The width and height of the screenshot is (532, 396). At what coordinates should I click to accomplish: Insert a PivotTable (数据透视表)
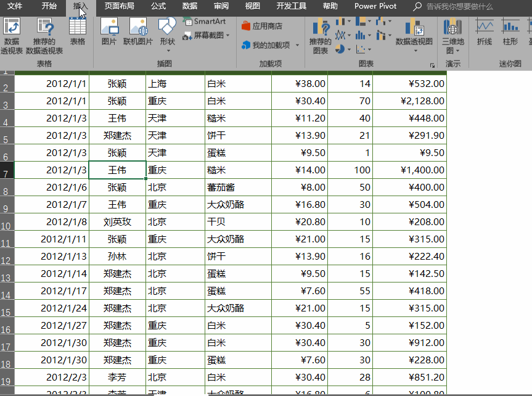point(12,36)
